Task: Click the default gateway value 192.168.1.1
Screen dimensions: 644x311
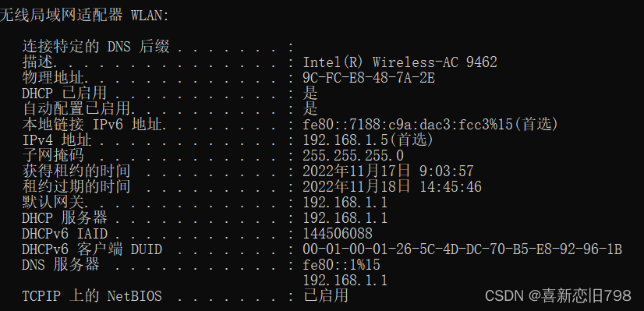Action: click(x=345, y=203)
